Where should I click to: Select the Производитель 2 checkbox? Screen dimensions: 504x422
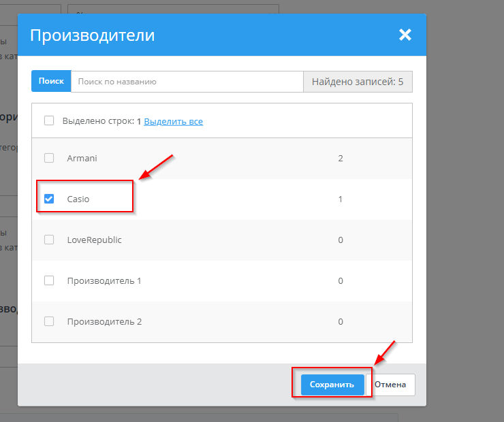point(49,321)
